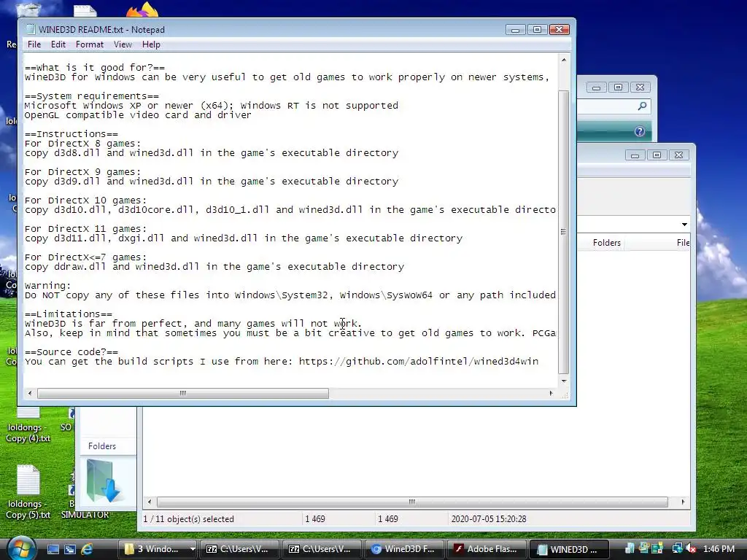This screenshot has height=560, width=747.
Task: Switch to first 7-Zip C:\Users taskbar window
Action: [x=238, y=549]
